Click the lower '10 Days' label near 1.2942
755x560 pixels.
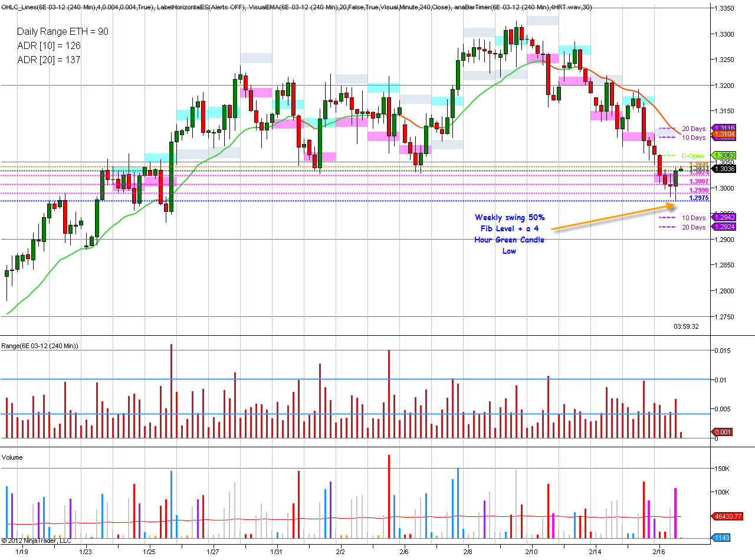(x=694, y=218)
